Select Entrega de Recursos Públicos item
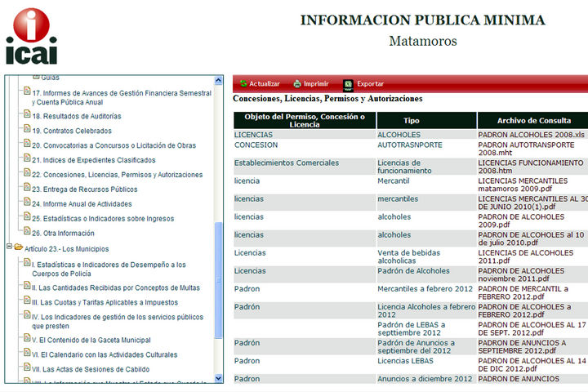 [84, 189]
